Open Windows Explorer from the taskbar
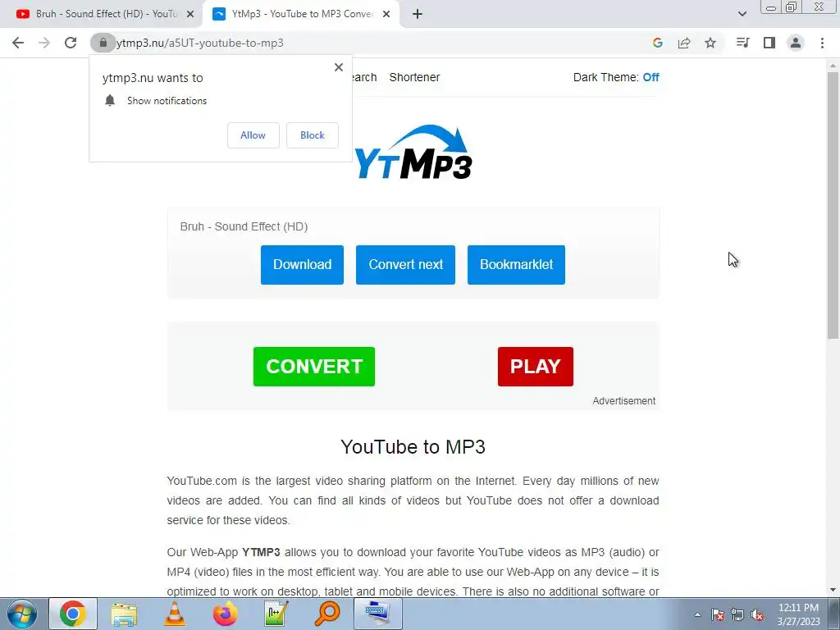Image resolution: width=840 pixels, height=630 pixels. coord(124,614)
